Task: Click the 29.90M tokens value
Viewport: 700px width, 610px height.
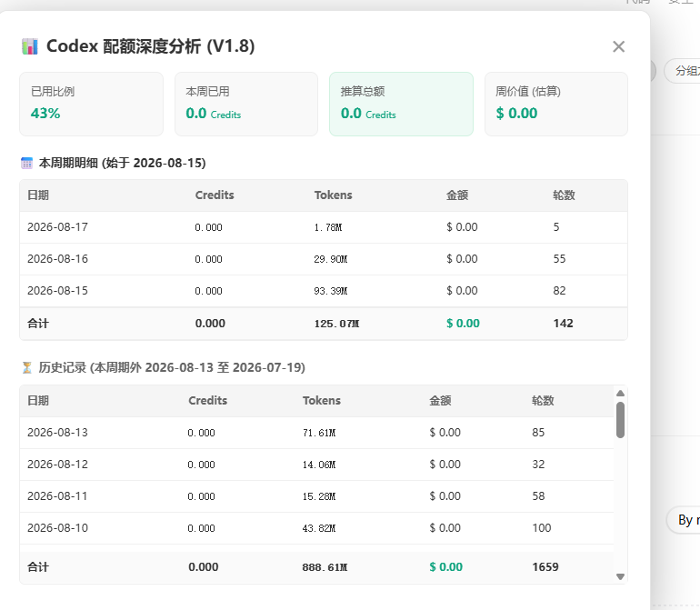Action: click(x=331, y=259)
